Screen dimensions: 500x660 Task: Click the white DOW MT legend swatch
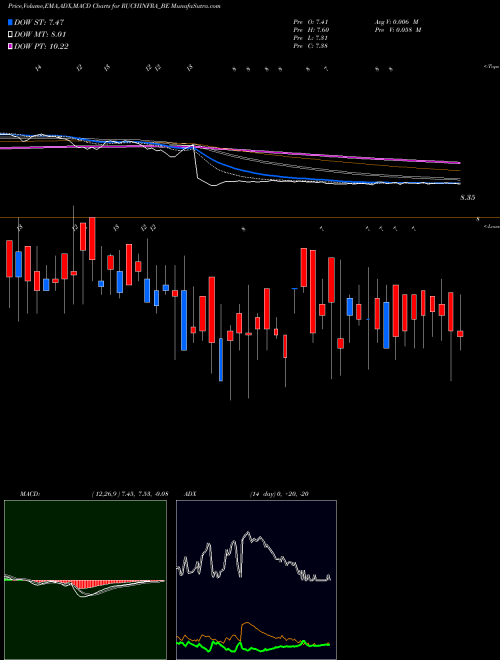(x=10, y=34)
